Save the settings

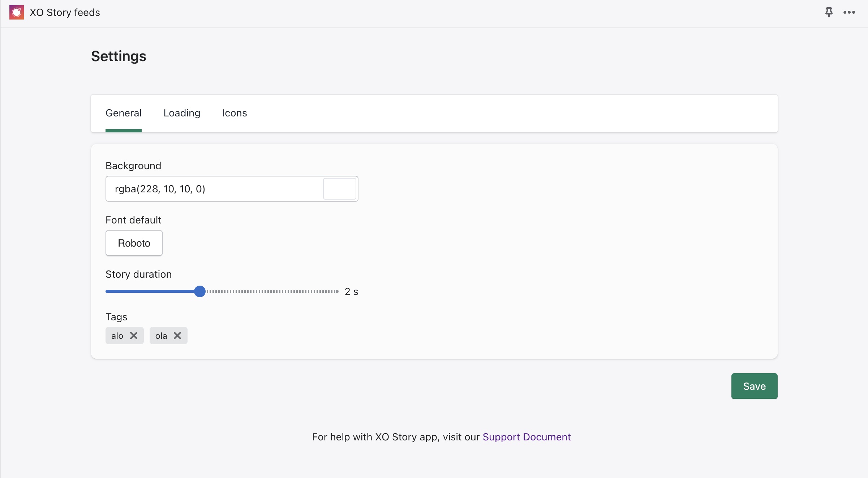754,386
